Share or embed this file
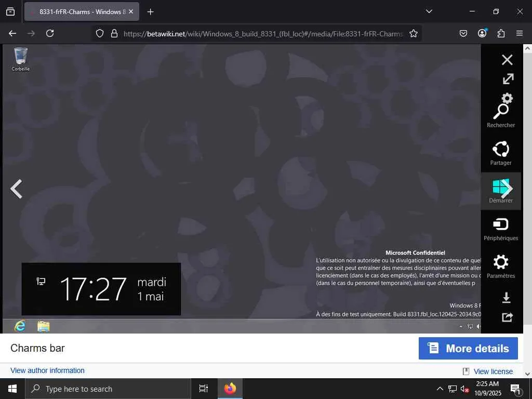The height and width of the screenshot is (399, 532). pyautogui.click(x=507, y=317)
